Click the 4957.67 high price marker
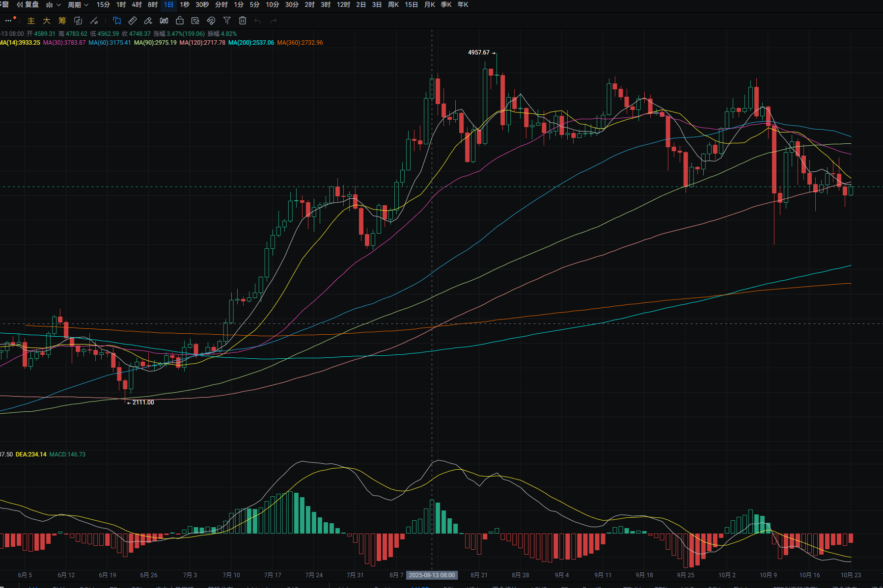883x588 pixels. (x=479, y=53)
